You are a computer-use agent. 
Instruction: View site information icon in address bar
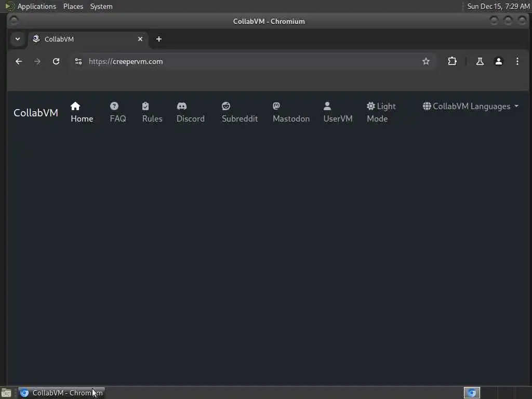tap(78, 61)
